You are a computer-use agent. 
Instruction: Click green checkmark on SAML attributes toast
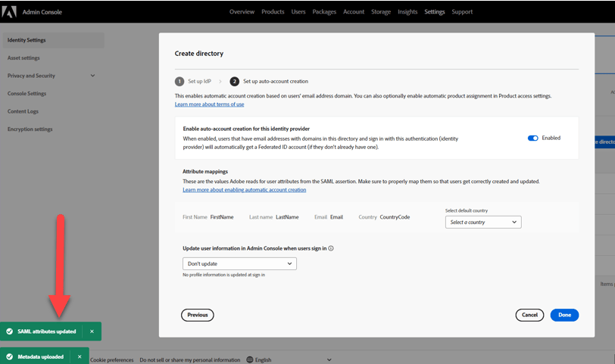(x=10, y=331)
